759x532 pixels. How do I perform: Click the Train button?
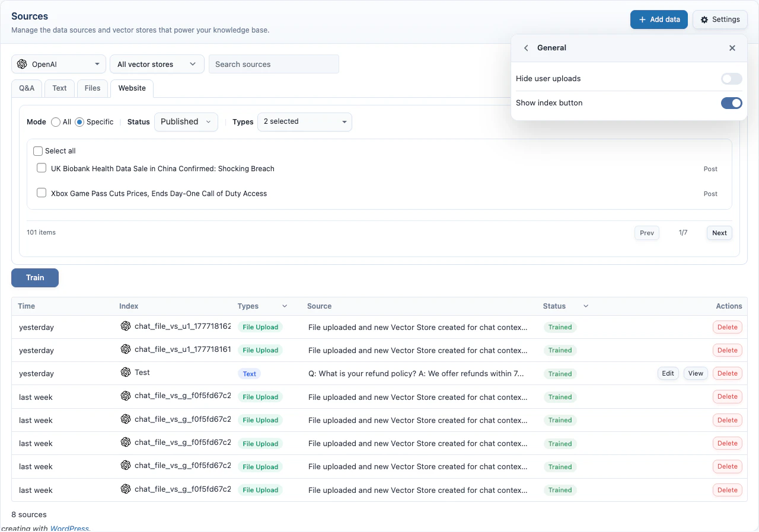point(34,277)
